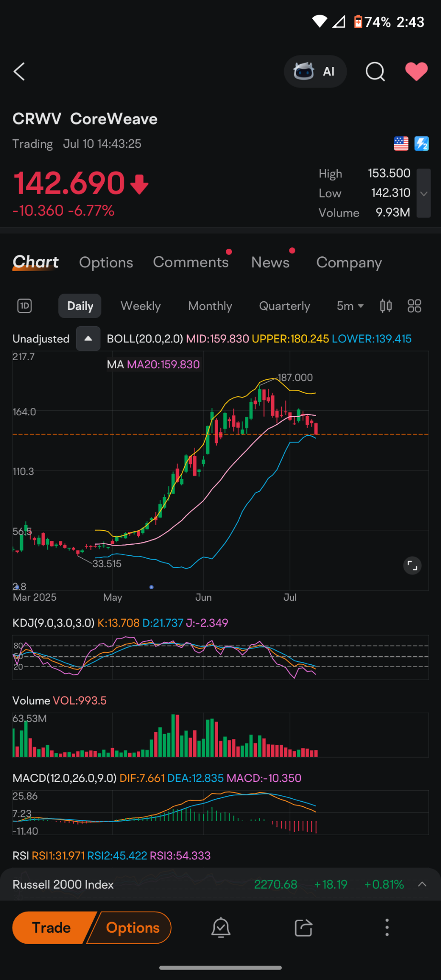Viewport: 441px width, 980px height.
Task: Tap the -10.360 -6.77% change text
Action: pos(64,210)
